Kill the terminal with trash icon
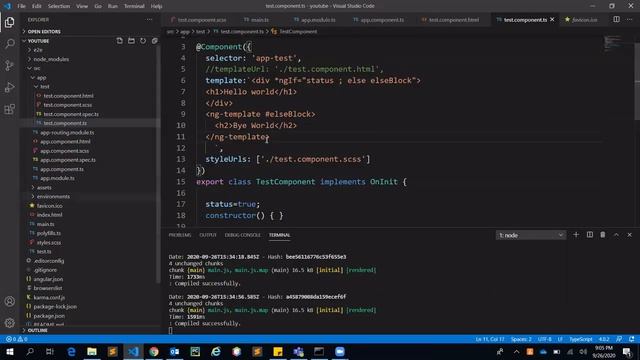This screenshot has height=360, width=640. pos(603,235)
